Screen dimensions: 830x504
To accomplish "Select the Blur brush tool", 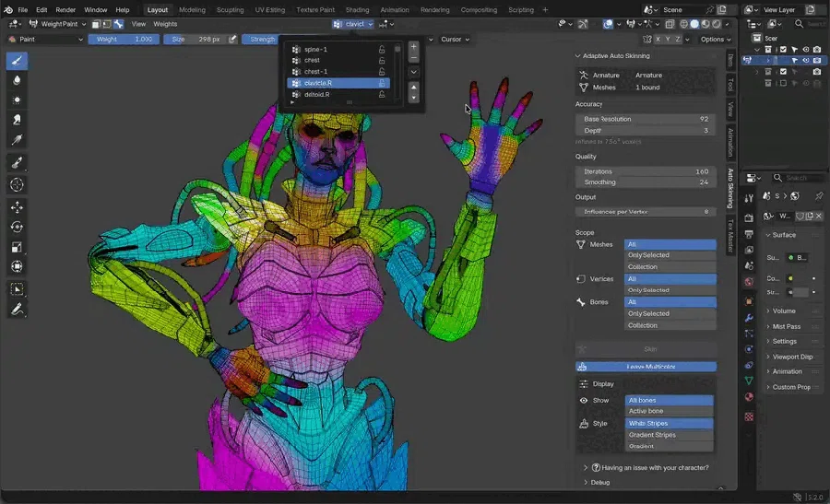I will pos(17,80).
